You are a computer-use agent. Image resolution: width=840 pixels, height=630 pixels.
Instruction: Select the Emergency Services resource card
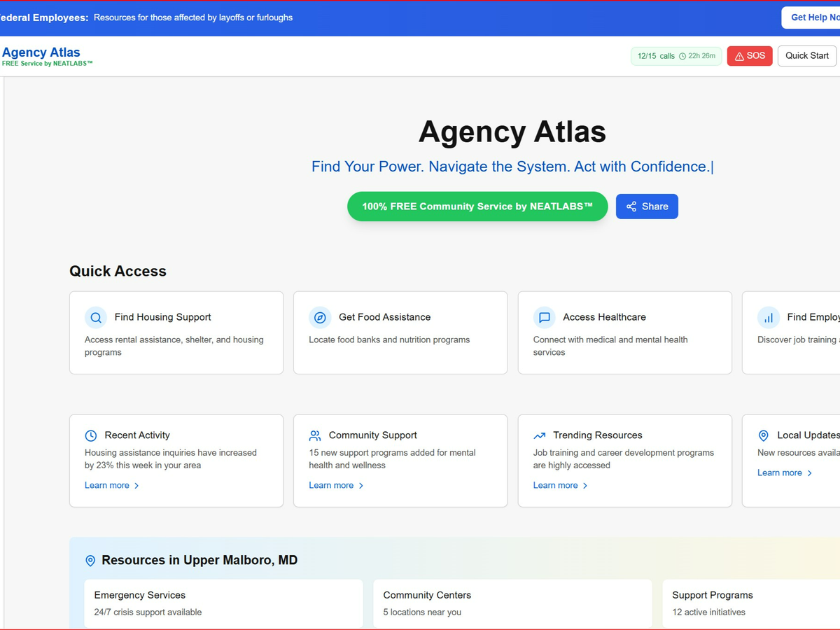coord(223,603)
